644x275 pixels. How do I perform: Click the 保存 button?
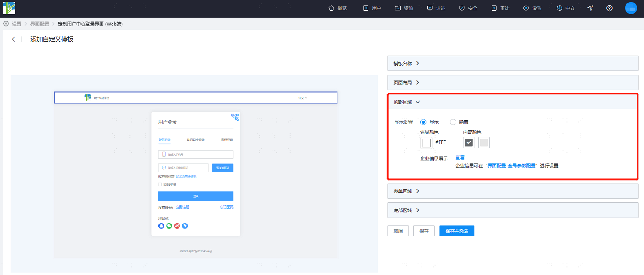coord(424,231)
